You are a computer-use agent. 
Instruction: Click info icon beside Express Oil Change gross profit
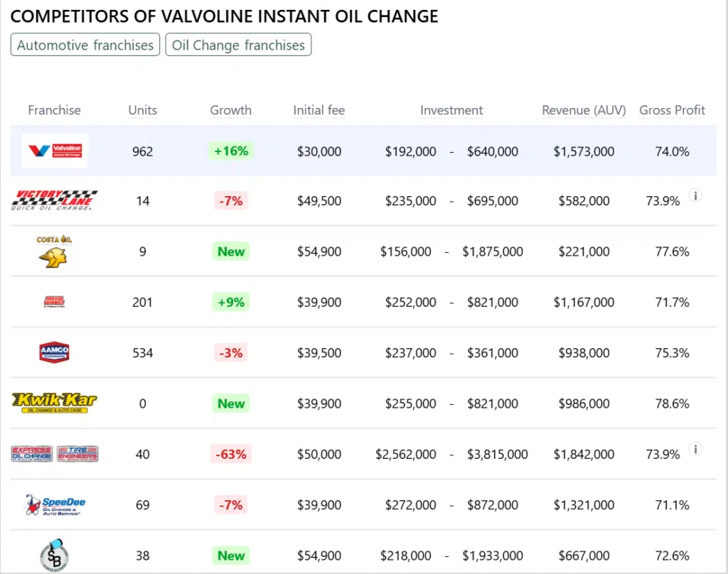point(695,449)
